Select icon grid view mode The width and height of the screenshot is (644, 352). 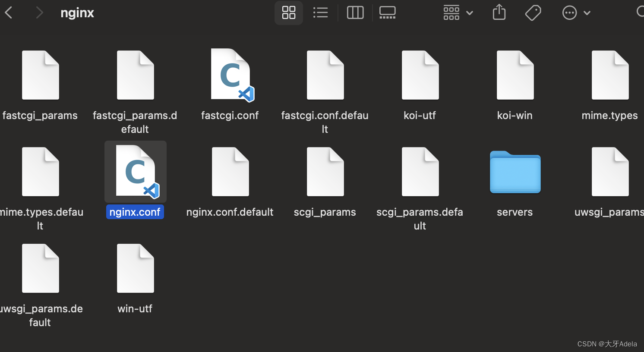[288, 13]
